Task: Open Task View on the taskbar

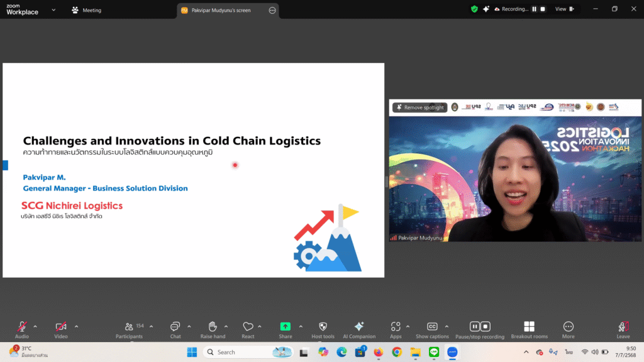Action: click(x=304, y=352)
